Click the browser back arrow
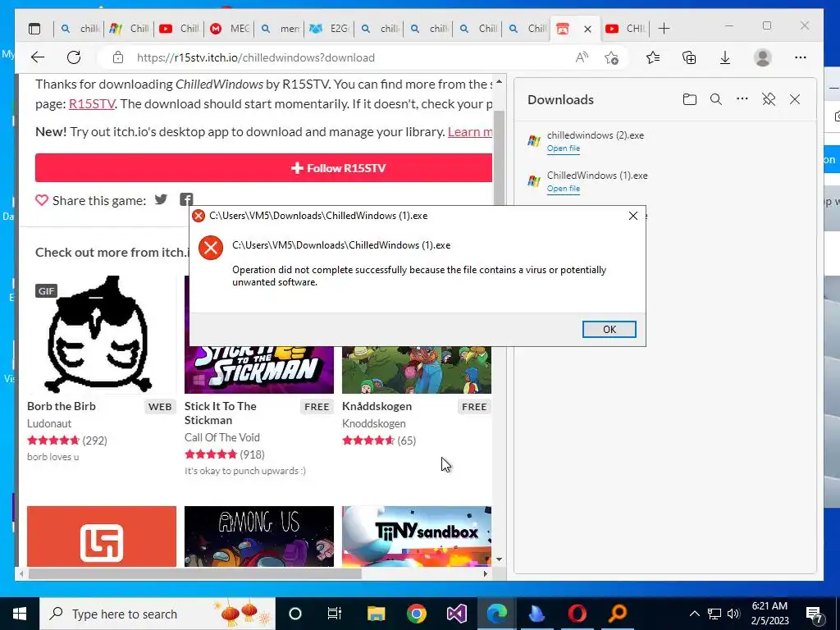840x630 pixels. pos(38,57)
